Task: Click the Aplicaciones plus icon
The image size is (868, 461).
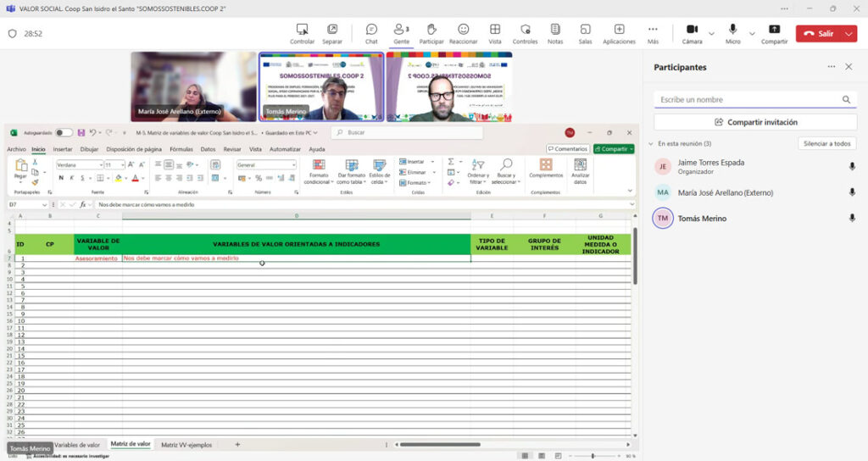Action: [x=619, y=33]
